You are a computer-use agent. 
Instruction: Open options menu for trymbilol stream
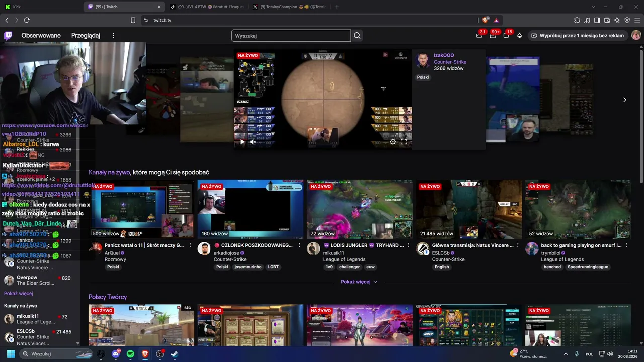tap(627, 245)
